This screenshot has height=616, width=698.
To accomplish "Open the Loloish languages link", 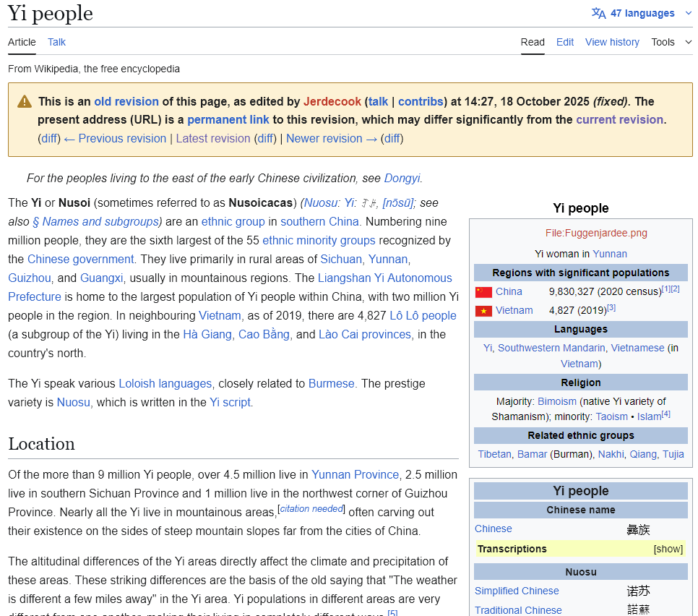I will pos(165,383).
